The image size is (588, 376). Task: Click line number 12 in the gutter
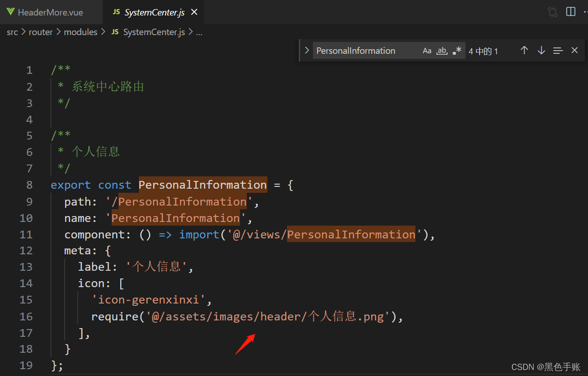pyautogui.click(x=26, y=251)
